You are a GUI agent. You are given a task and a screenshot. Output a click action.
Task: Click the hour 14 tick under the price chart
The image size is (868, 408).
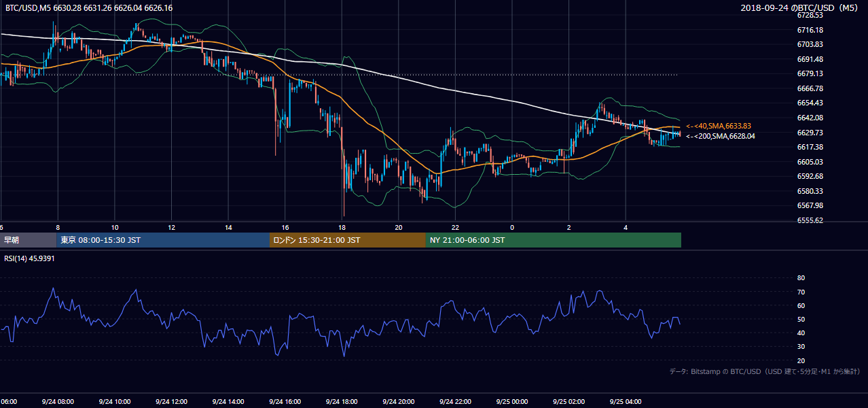(x=228, y=227)
